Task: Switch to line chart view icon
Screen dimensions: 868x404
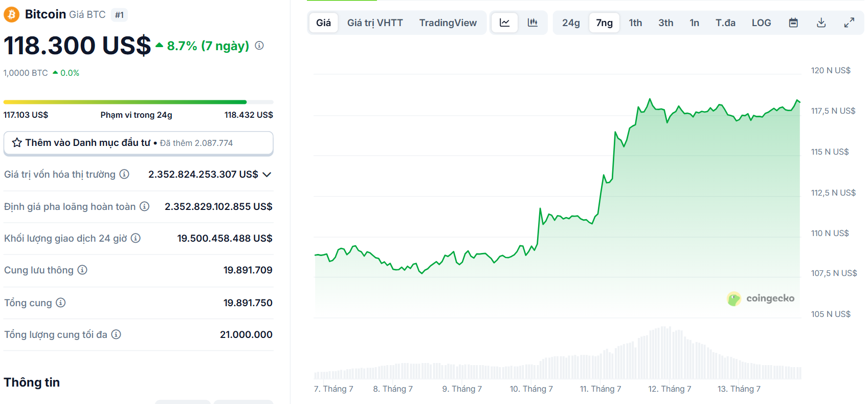Action: 505,23
